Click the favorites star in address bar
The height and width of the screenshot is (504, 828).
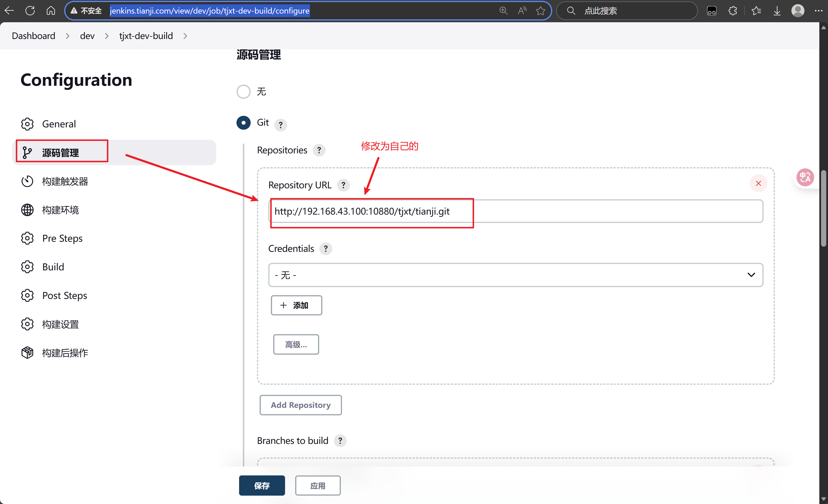[540, 11]
